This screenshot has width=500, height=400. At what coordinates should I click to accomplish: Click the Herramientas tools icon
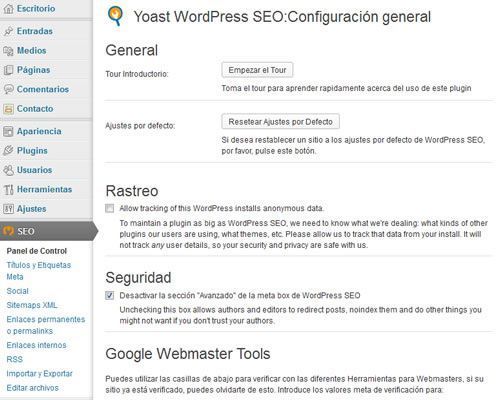coord(8,189)
